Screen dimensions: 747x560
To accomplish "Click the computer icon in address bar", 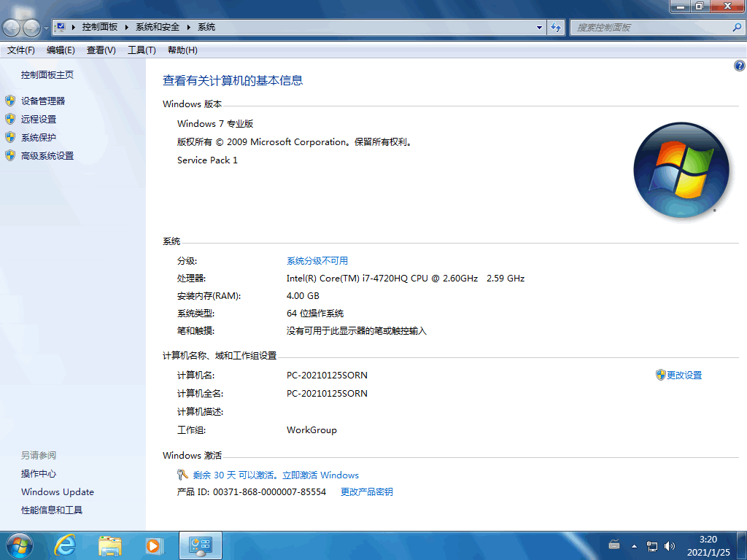I will (60, 27).
